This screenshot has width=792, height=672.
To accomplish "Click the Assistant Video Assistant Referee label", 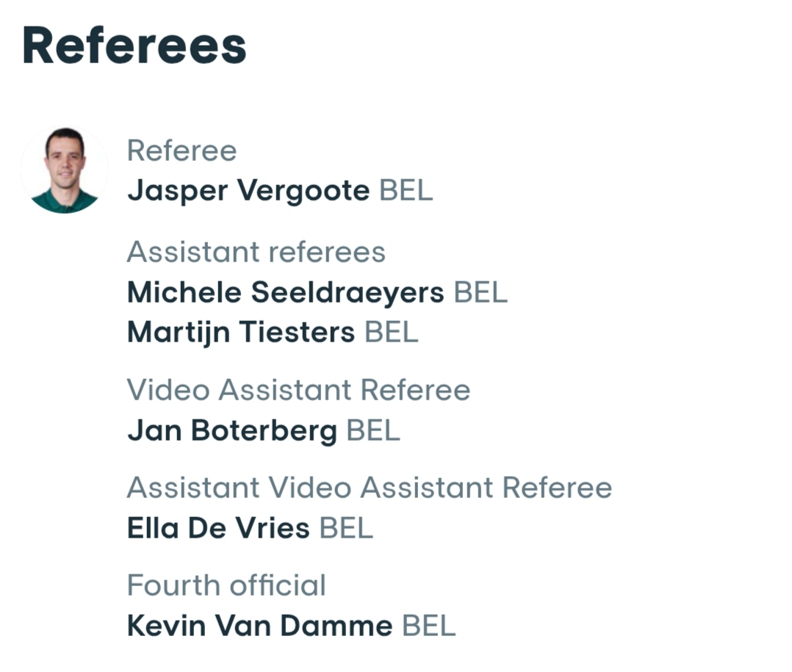I will point(369,488).
